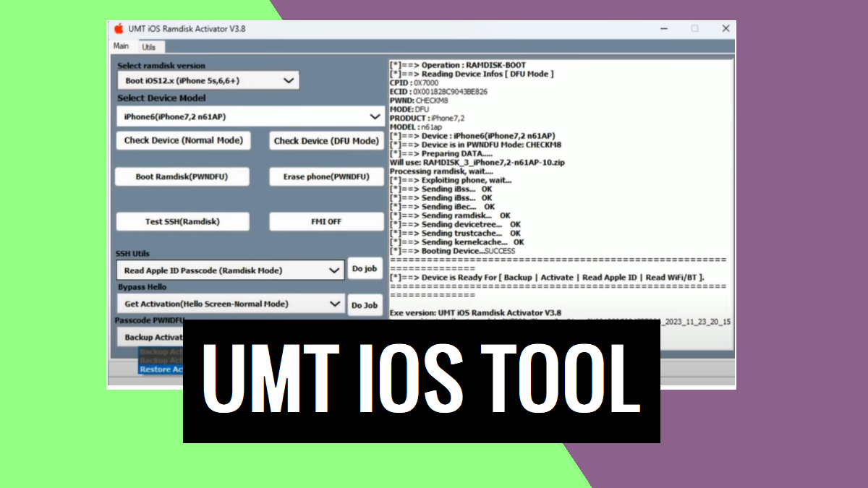Run Test SSH(Ramdisk)
Viewport: 868px width, 488px height.
click(182, 221)
